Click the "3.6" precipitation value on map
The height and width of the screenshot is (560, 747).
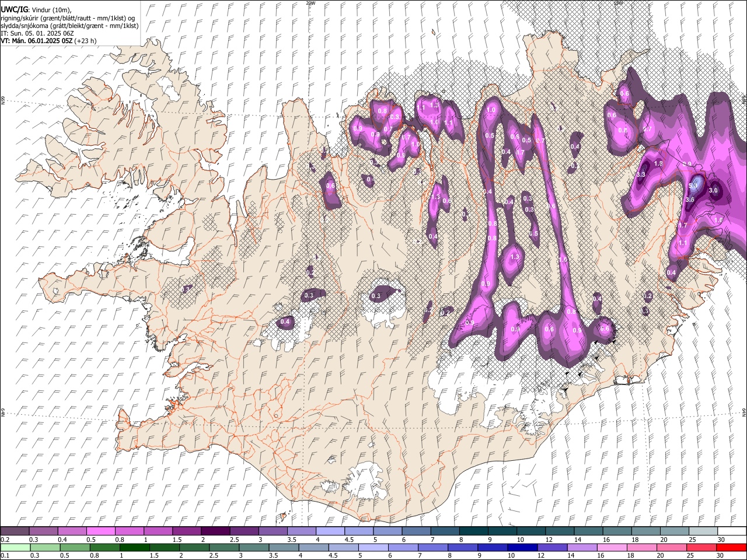coord(689,199)
